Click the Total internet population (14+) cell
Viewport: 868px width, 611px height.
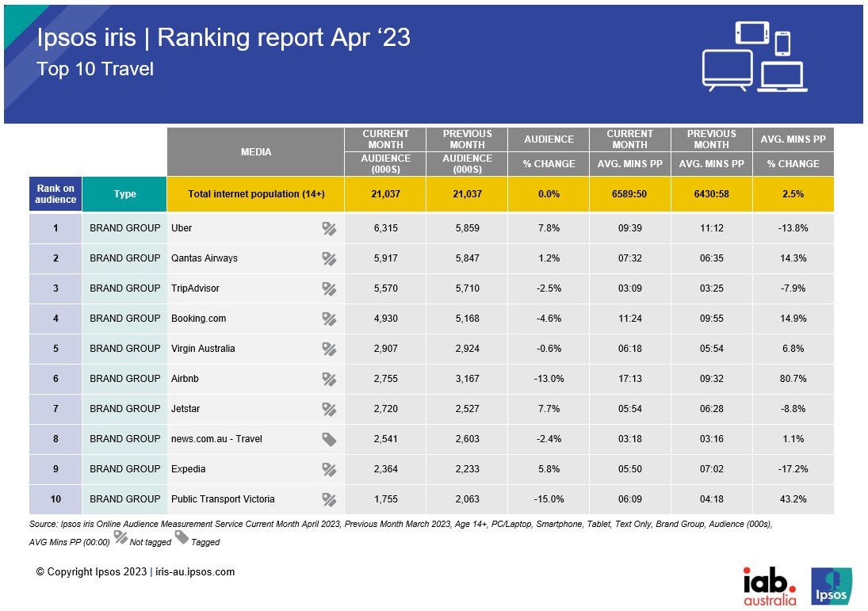[255, 194]
